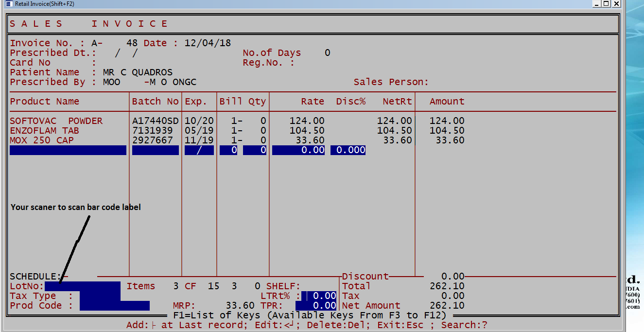Click batch number 7131939
The height and width of the screenshot is (332, 644).
click(x=153, y=131)
